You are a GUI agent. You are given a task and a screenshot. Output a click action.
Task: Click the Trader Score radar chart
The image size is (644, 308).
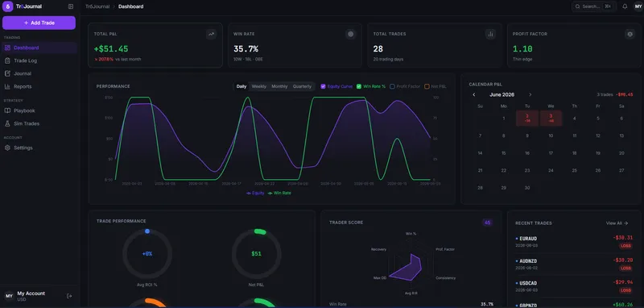[x=411, y=263]
